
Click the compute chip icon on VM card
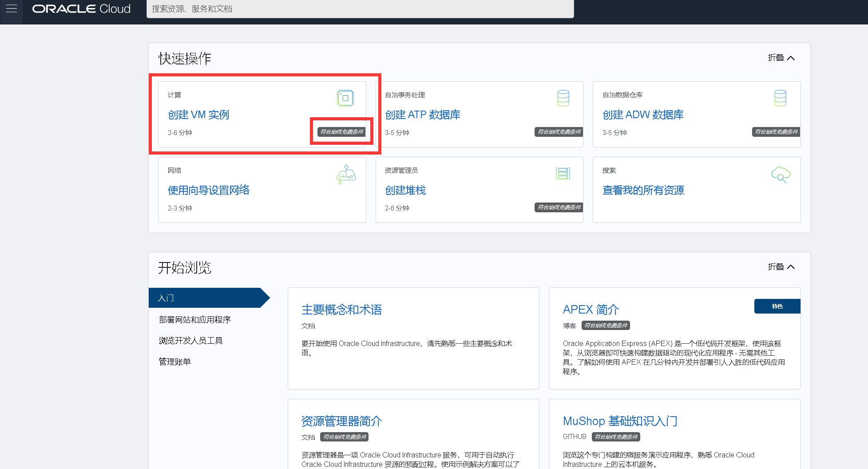coord(345,97)
